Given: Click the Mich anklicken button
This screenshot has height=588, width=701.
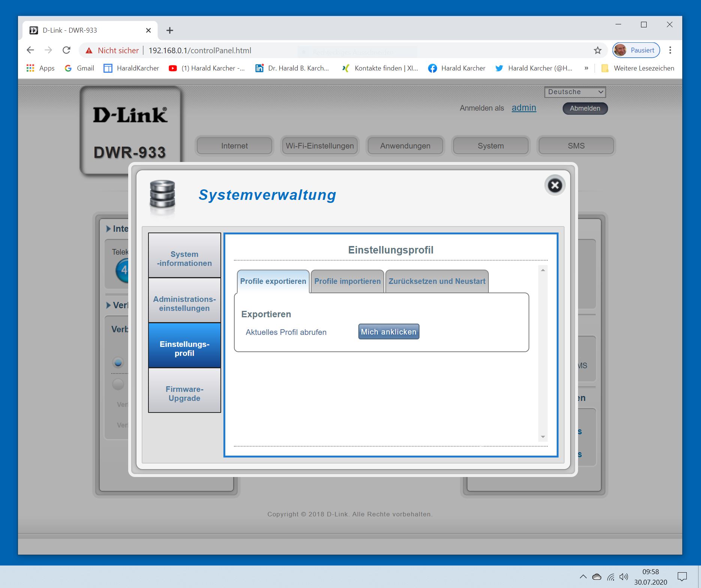Looking at the screenshot, I should point(389,332).
